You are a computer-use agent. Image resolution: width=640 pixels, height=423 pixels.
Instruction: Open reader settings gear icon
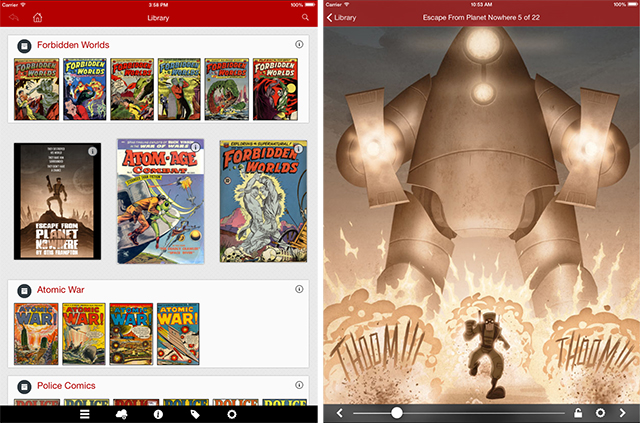click(600, 413)
